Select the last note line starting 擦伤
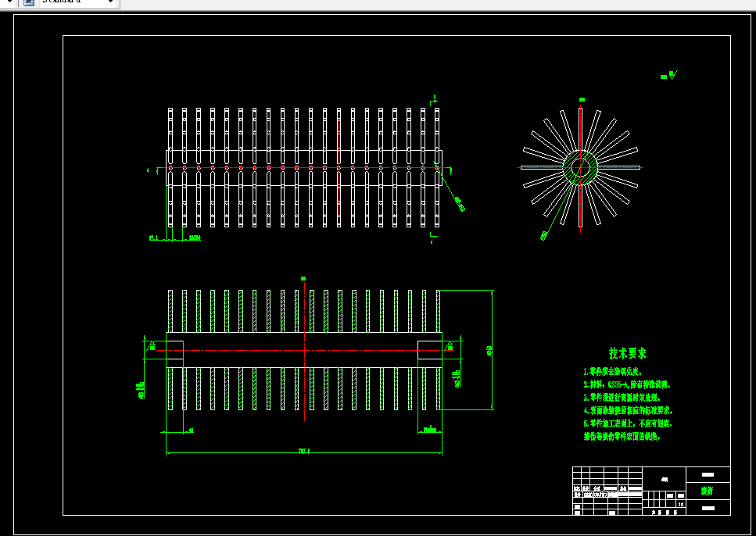 pos(622,437)
